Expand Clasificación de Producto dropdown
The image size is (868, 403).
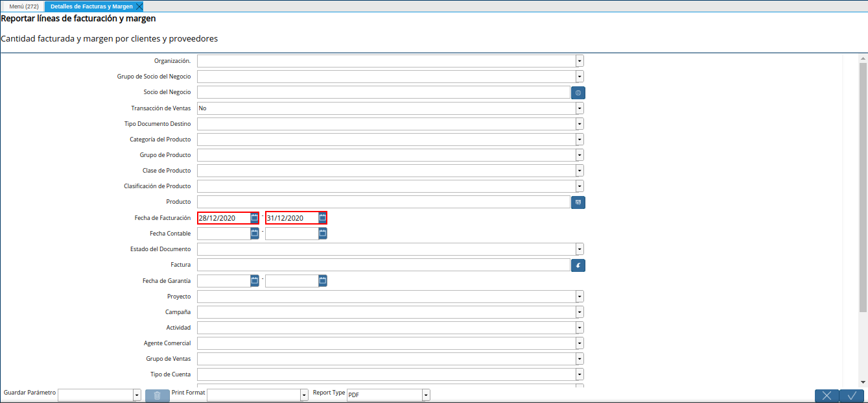pyautogui.click(x=580, y=186)
